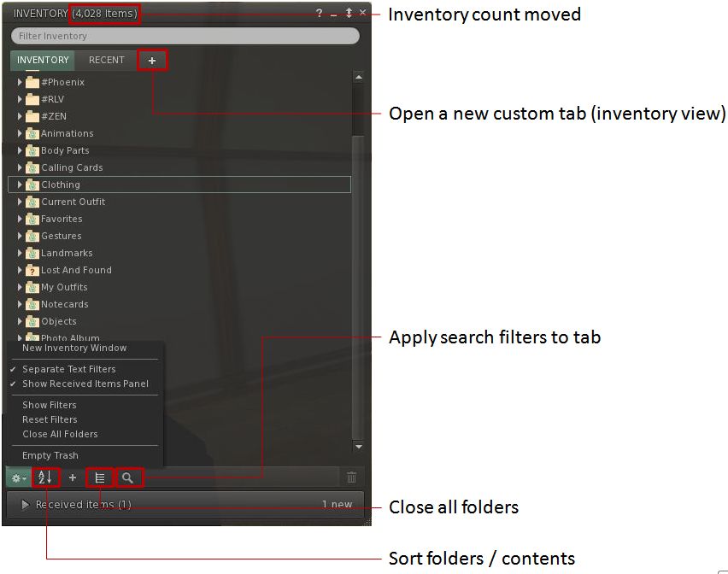Image resolution: width=728 pixels, height=574 pixels.
Task: Toggle Show Received Items Panel option
Action: point(85,384)
